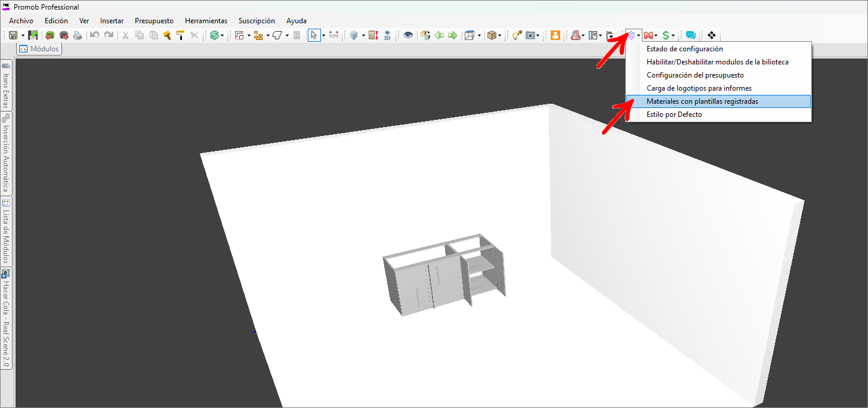Click the orange user profile icon
Viewport: 868px width, 408px height.
tap(555, 35)
